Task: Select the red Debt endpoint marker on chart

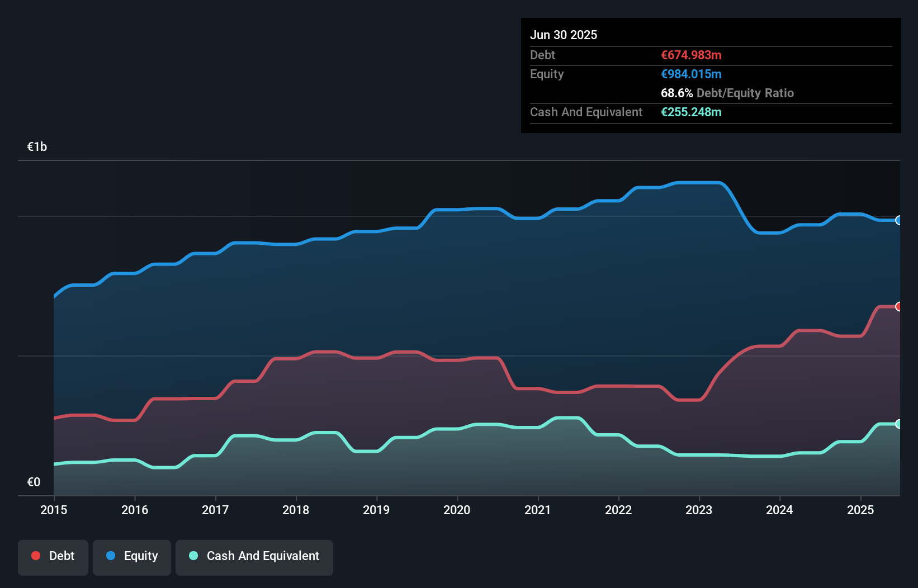Action: pyautogui.click(x=899, y=306)
